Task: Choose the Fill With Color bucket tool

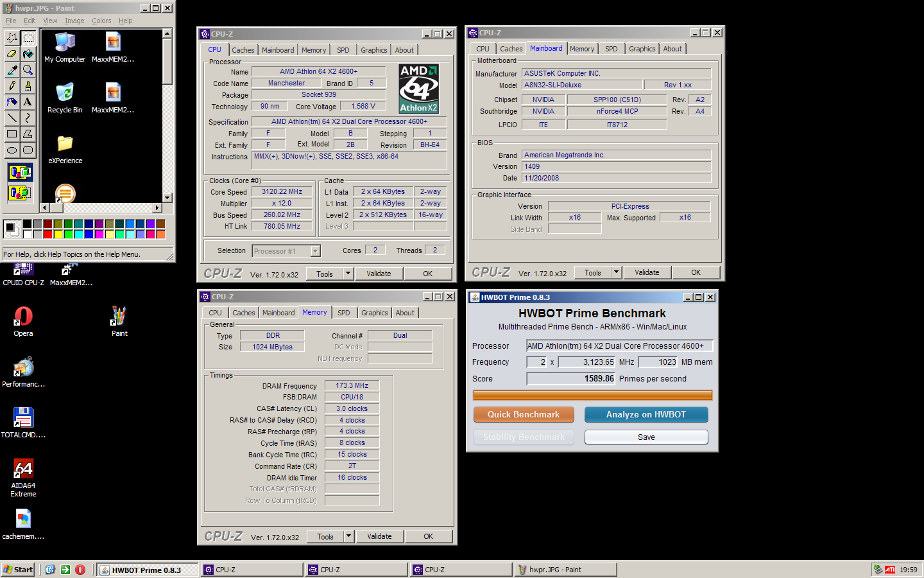Action: click(x=28, y=54)
